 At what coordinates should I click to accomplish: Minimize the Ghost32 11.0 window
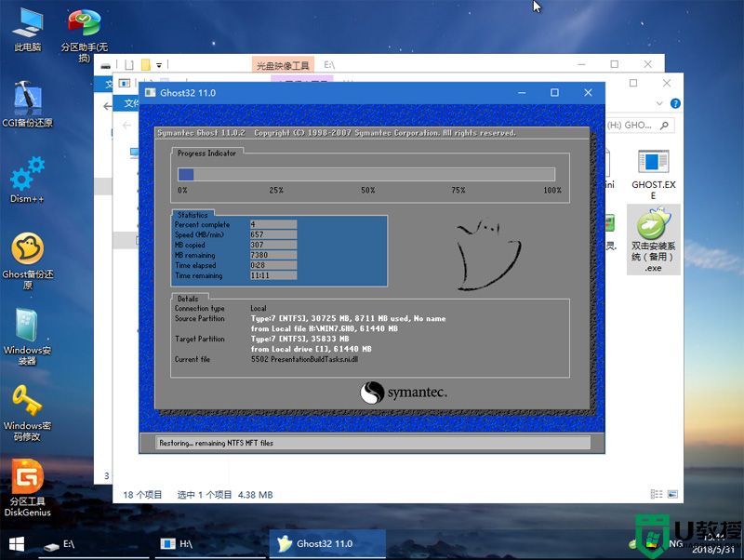(x=521, y=93)
